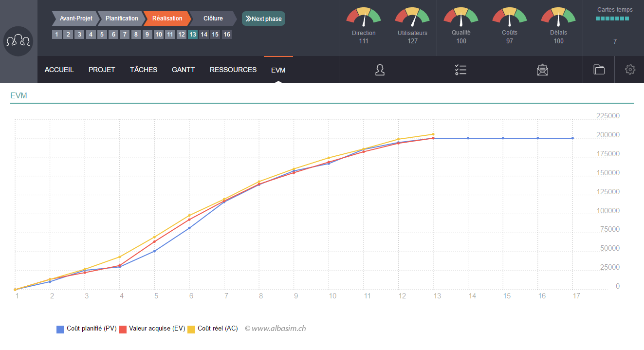Toggle Coût réel (AC) yellow legend swatch
644x350 pixels.
[192, 329]
